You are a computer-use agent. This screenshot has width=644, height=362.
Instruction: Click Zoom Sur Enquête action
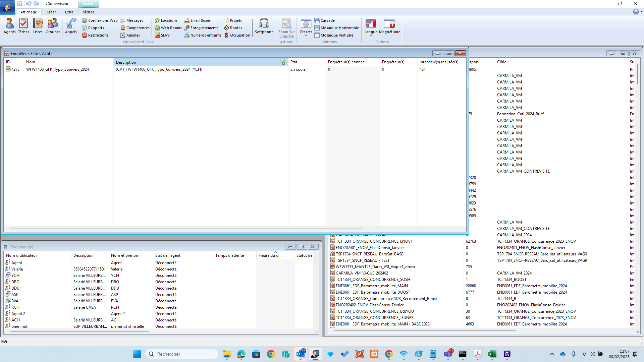pos(286,28)
